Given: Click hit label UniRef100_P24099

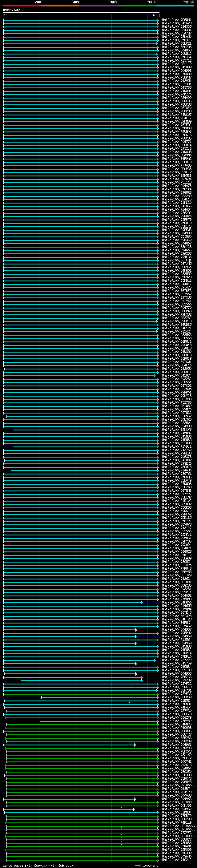Looking at the screenshot, I should 177,98.
